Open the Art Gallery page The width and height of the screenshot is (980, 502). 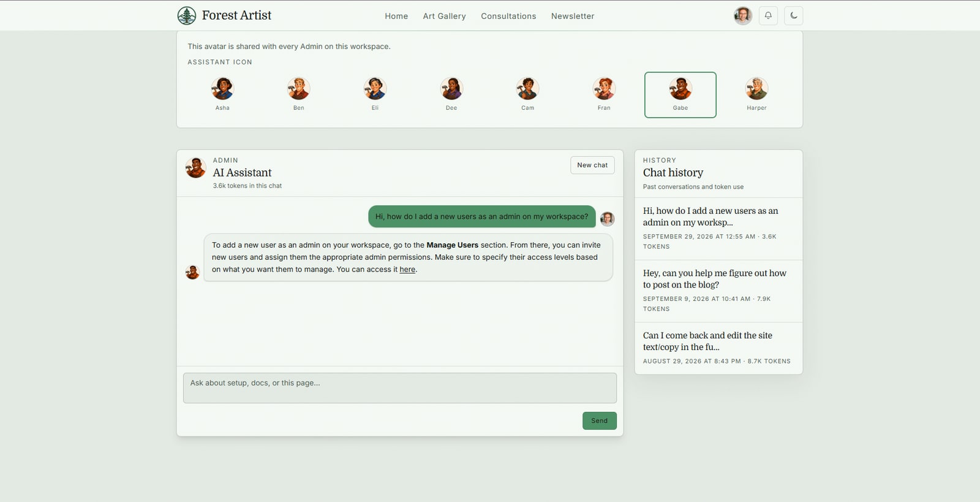(444, 16)
